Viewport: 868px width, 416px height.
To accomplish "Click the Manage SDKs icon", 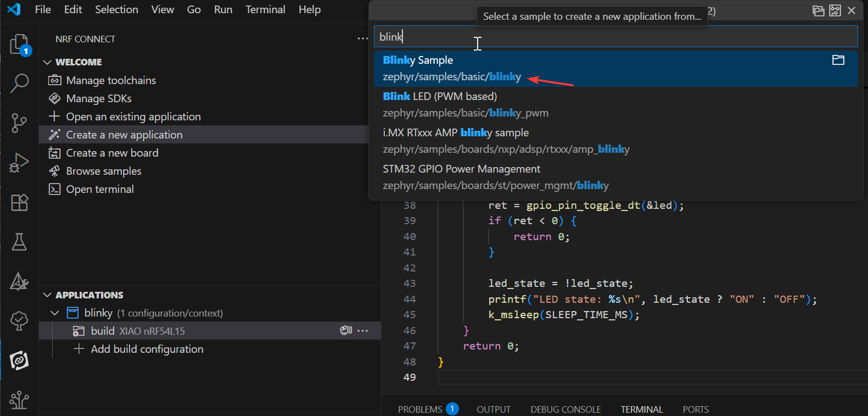I will coord(54,98).
